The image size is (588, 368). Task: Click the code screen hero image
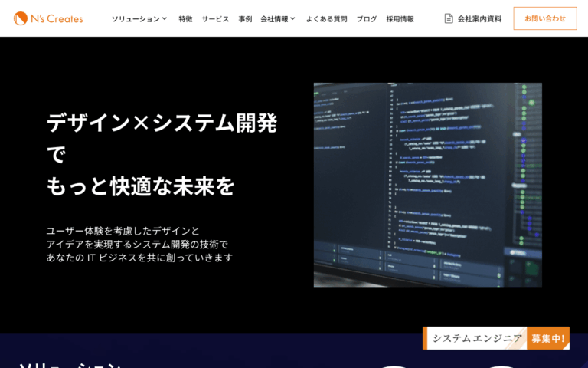[427, 185]
